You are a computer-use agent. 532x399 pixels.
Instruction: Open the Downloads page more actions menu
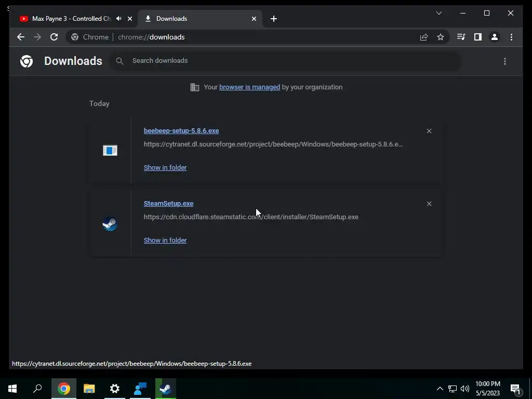(x=505, y=61)
